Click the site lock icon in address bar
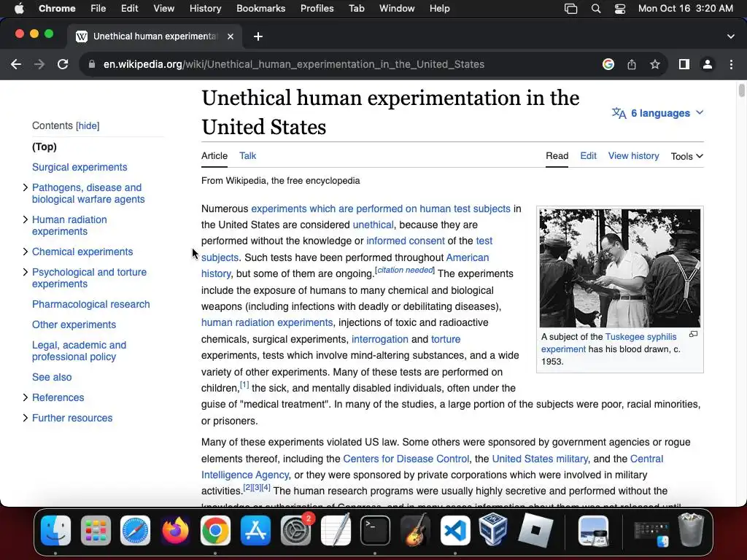Image resolution: width=747 pixels, height=560 pixels. click(x=92, y=64)
